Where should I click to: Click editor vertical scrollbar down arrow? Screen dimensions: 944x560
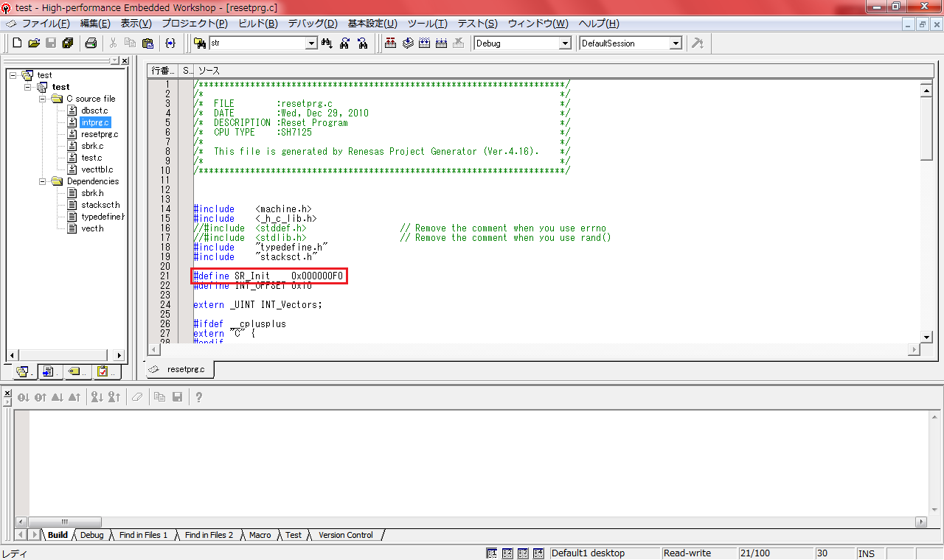927,337
